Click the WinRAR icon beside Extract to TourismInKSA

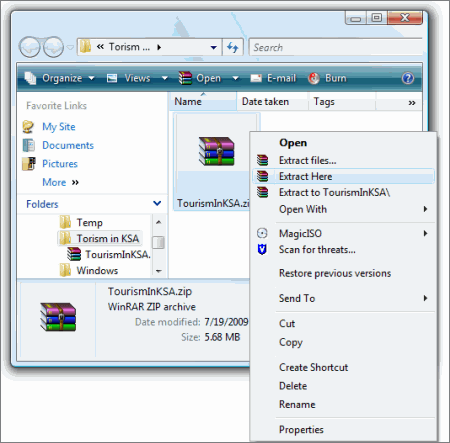click(262, 192)
